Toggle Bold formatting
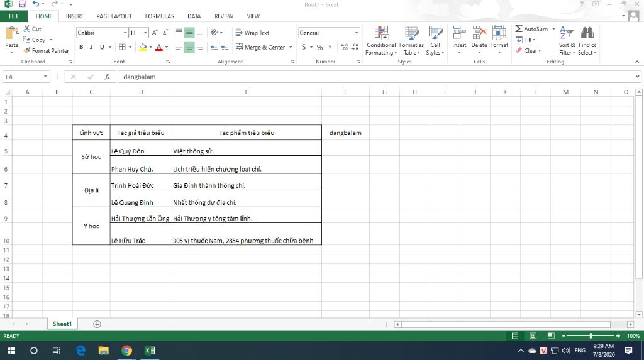Viewport: 644px width, 360px height. [x=81, y=47]
